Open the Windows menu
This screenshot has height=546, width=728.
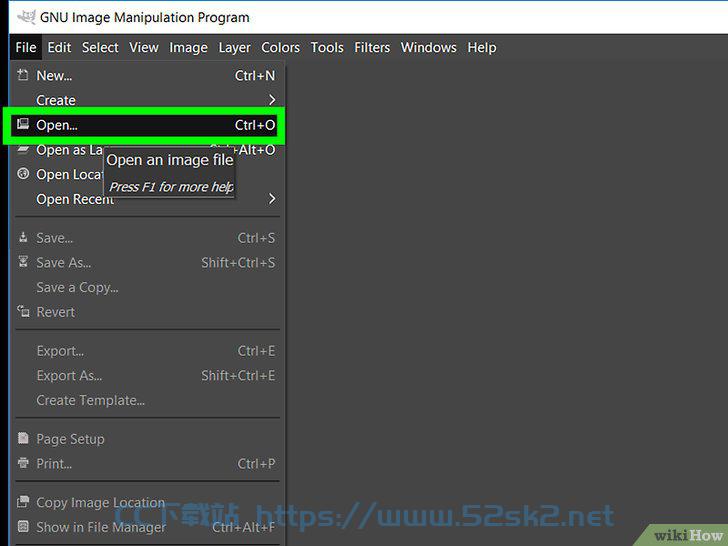[429, 47]
